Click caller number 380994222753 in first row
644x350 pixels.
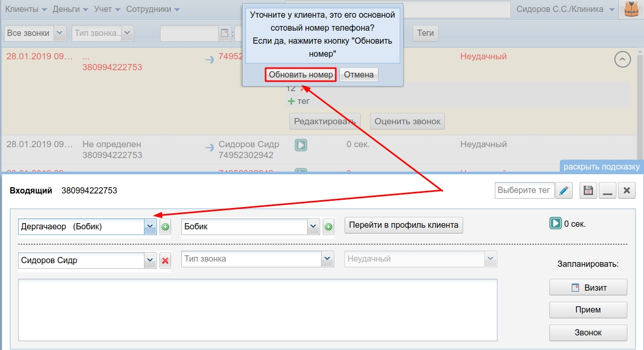tap(112, 67)
